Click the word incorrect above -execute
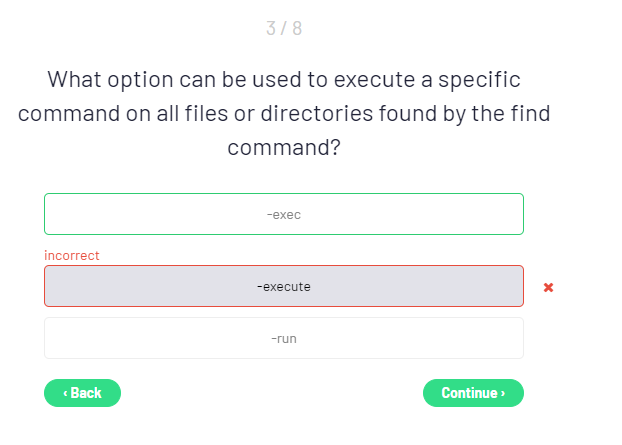The image size is (622, 445). click(72, 256)
